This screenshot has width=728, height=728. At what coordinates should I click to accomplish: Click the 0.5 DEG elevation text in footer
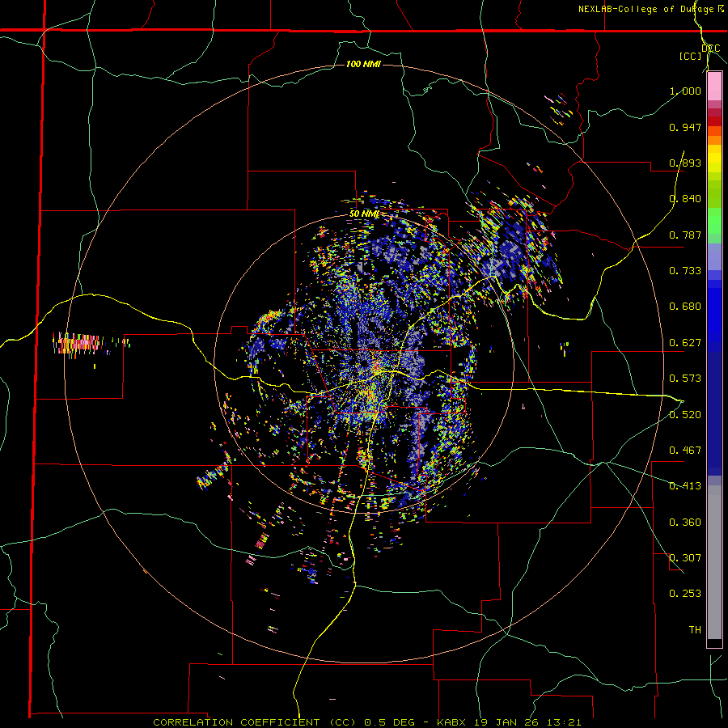click(389, 722)
